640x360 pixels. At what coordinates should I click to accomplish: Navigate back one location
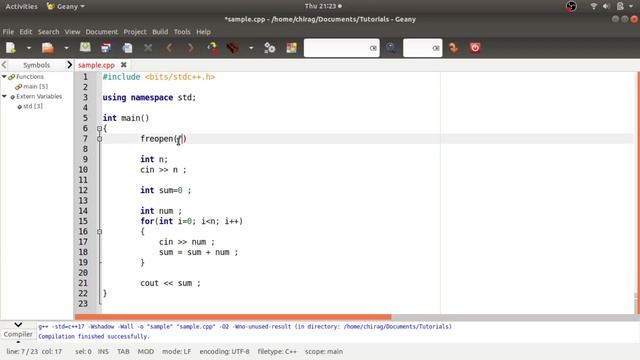(169, 48)
